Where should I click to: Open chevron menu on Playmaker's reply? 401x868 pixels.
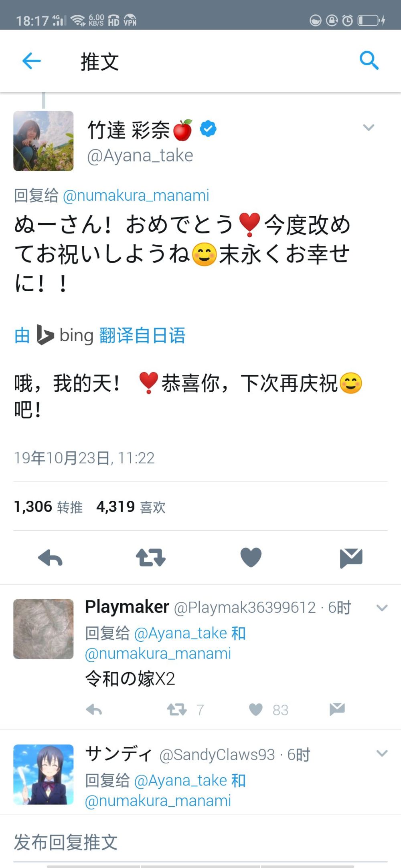(x=382, y=608)
